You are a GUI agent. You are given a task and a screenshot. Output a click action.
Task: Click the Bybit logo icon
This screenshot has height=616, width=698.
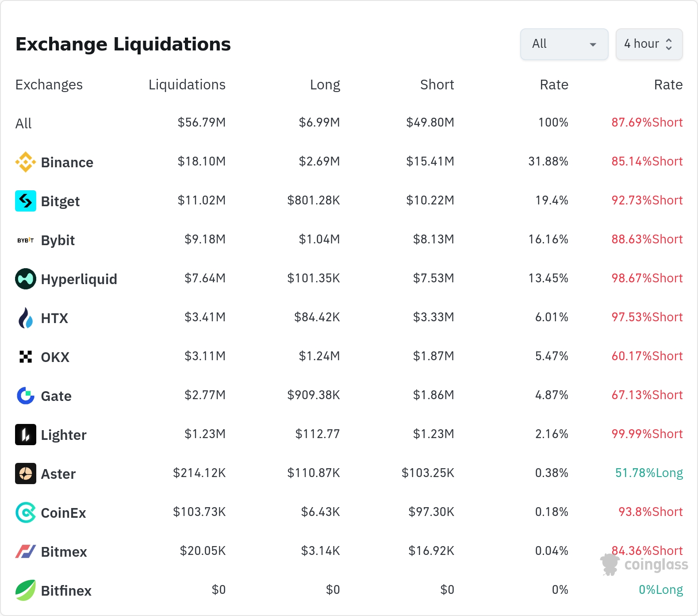[x=26, y=240]
